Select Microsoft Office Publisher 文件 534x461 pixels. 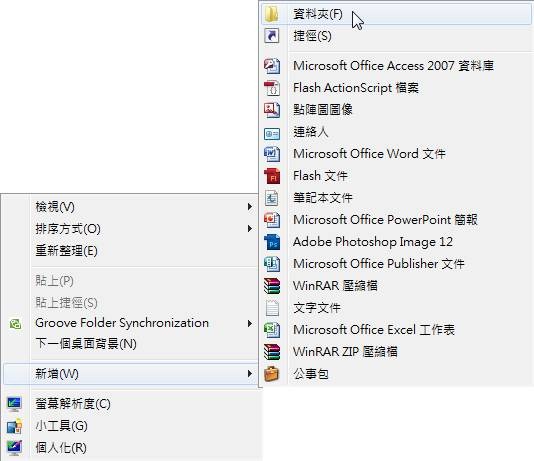pyautogui.click(x=396, y=264)
